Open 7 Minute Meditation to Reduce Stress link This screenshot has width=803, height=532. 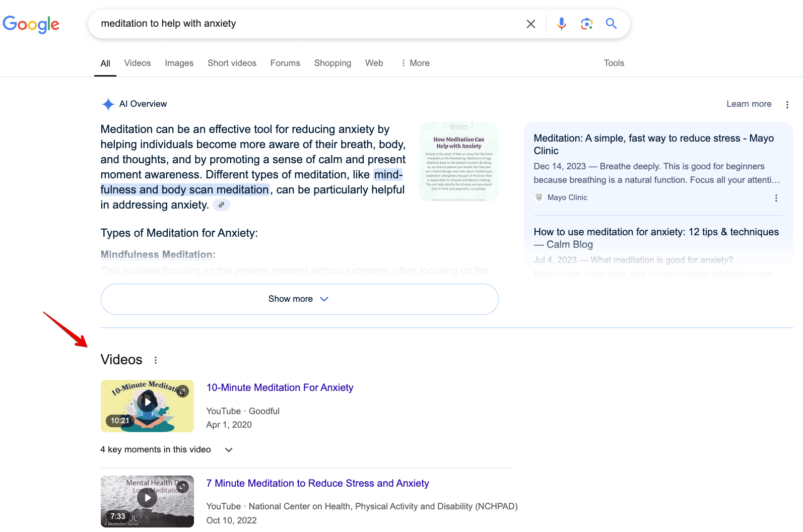[317, 483]
